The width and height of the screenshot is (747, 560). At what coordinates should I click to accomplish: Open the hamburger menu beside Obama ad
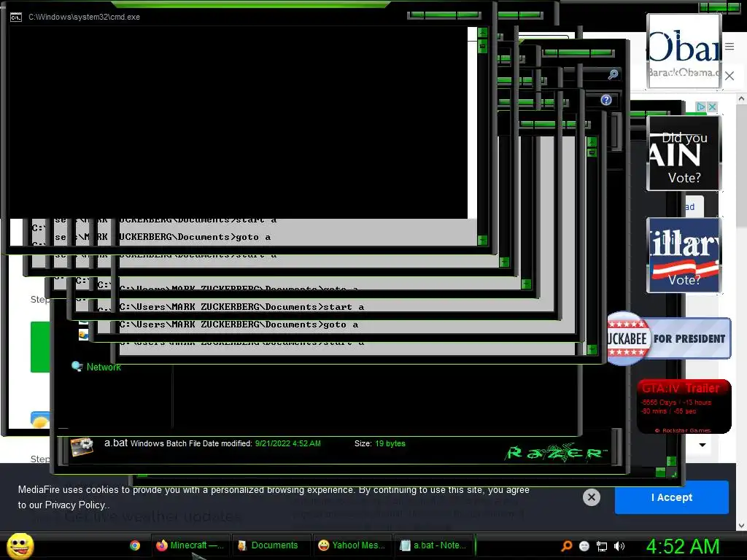[x=729, y=46]
